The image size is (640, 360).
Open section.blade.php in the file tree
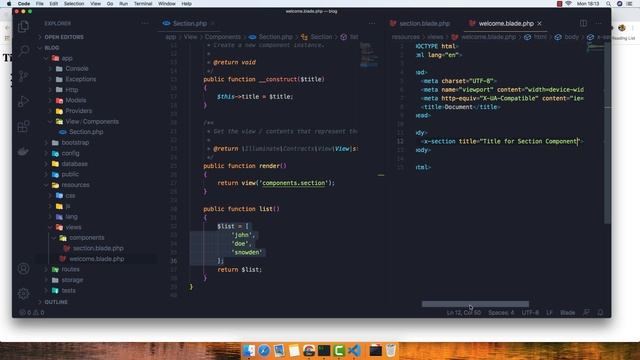click(x=98, y=248)
